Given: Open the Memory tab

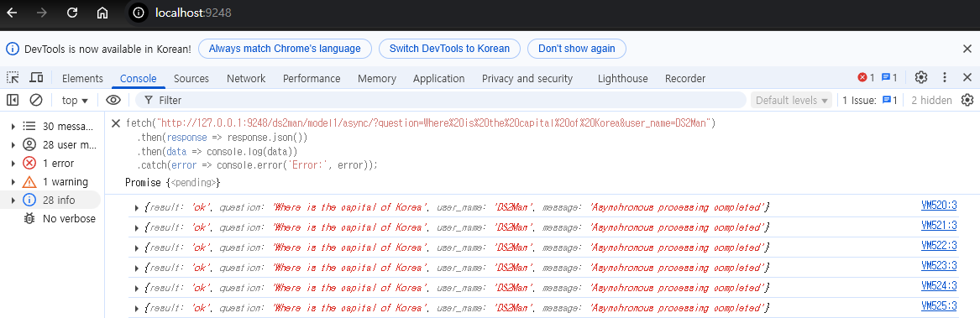Looking at the screenshot, I should tap(377, 79).
